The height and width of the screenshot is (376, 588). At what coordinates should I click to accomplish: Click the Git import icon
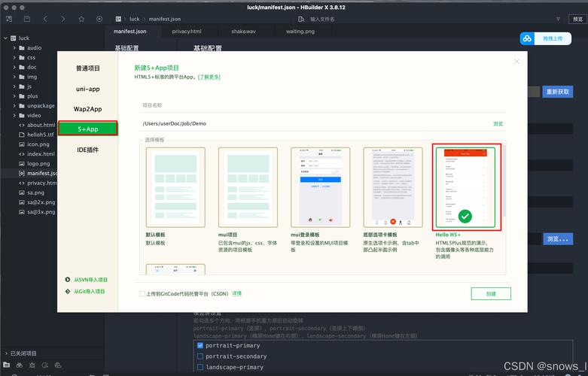point(68,291)
